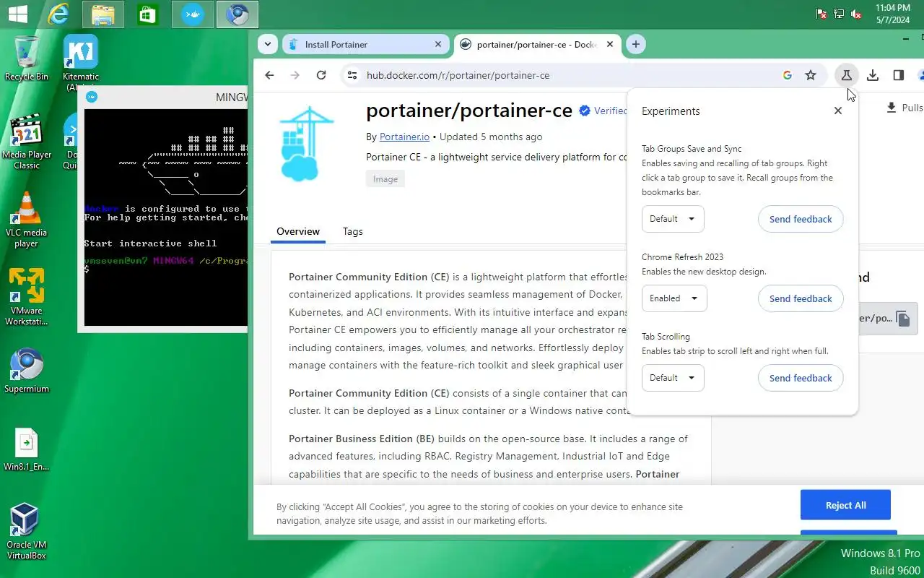Image resolution: width=924 pixels, height=578 pixels.
Task: Send feedback for Tab Scrolling
Action: pos(801,378)
